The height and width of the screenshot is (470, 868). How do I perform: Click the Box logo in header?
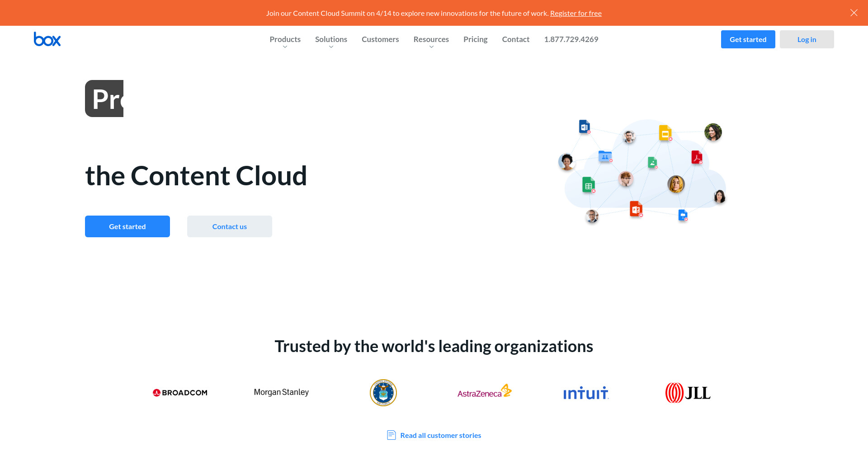47,39
